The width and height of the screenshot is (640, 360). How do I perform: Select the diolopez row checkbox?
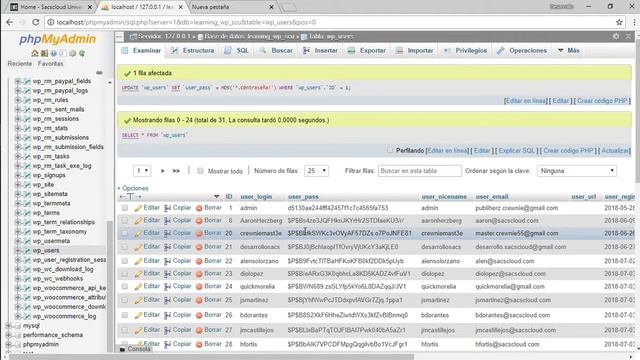tap(124, 274)
